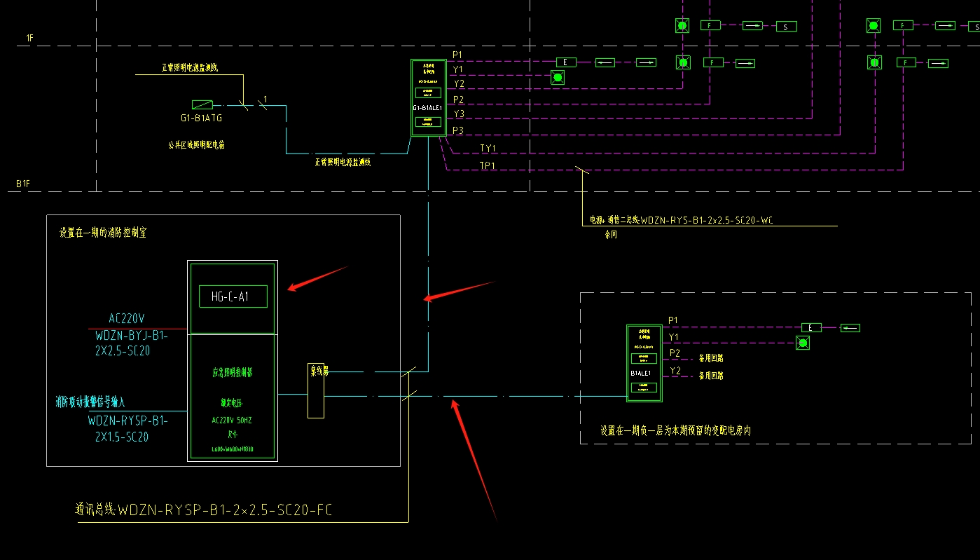Click the S symbol box at the top

click(787, 27)
